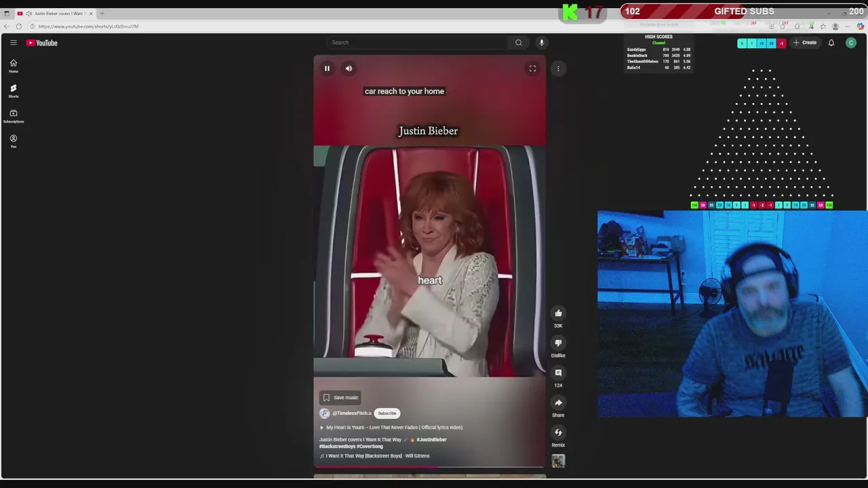Seek along the Short's red progress bar
This screenshot has width=868, height=488.
click(429, 467)
